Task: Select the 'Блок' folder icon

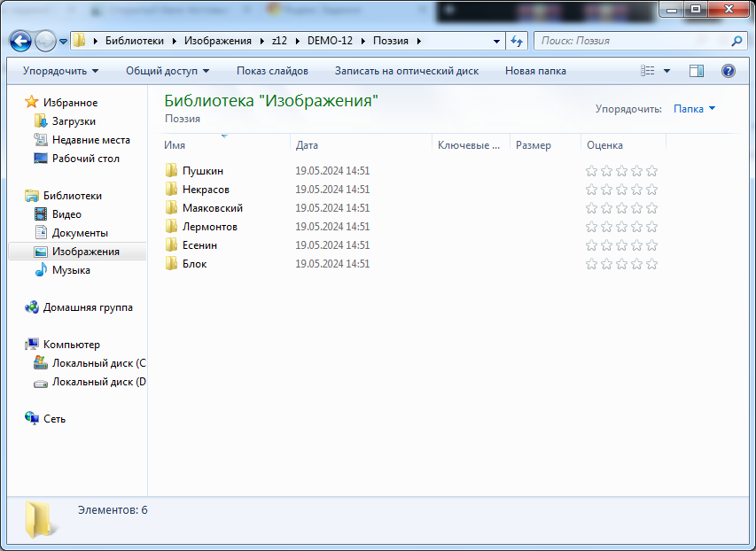Action: [x=171, y=264]
